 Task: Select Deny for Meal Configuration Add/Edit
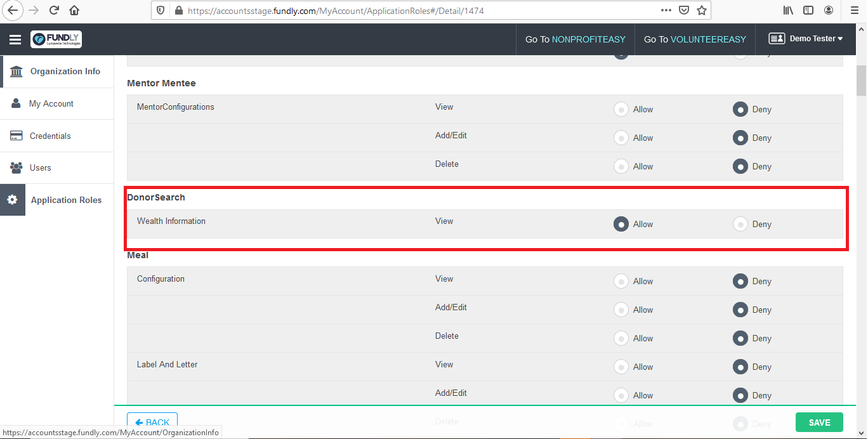point(740,310)
